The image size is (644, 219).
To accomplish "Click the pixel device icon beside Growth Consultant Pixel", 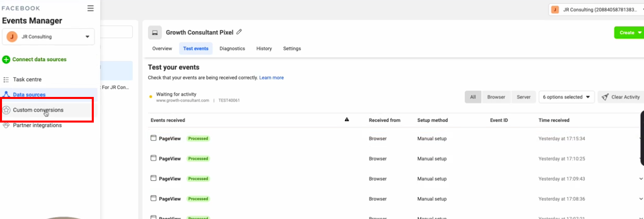I will point(155,33).
